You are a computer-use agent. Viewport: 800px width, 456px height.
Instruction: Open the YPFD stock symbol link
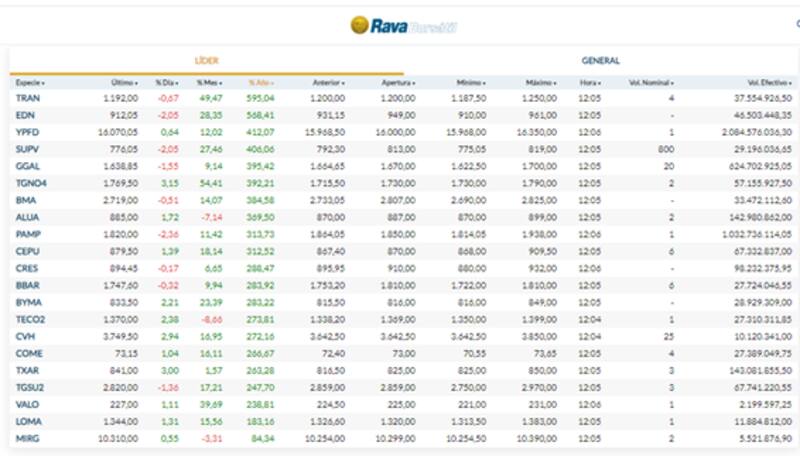(x=27, y=131)
